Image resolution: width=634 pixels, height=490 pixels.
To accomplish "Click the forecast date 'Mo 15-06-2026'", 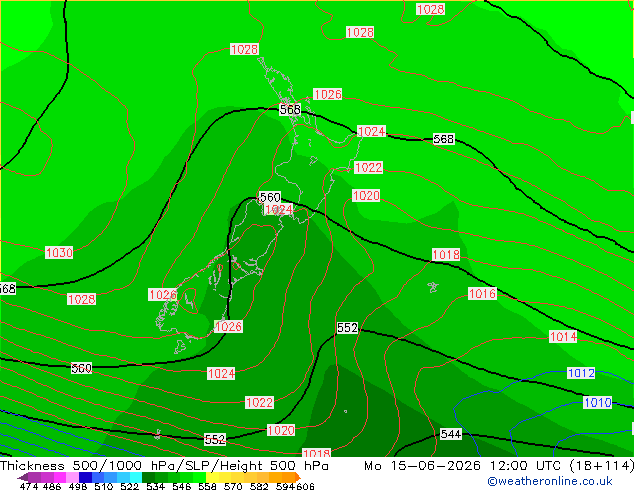I will point(423,466).
